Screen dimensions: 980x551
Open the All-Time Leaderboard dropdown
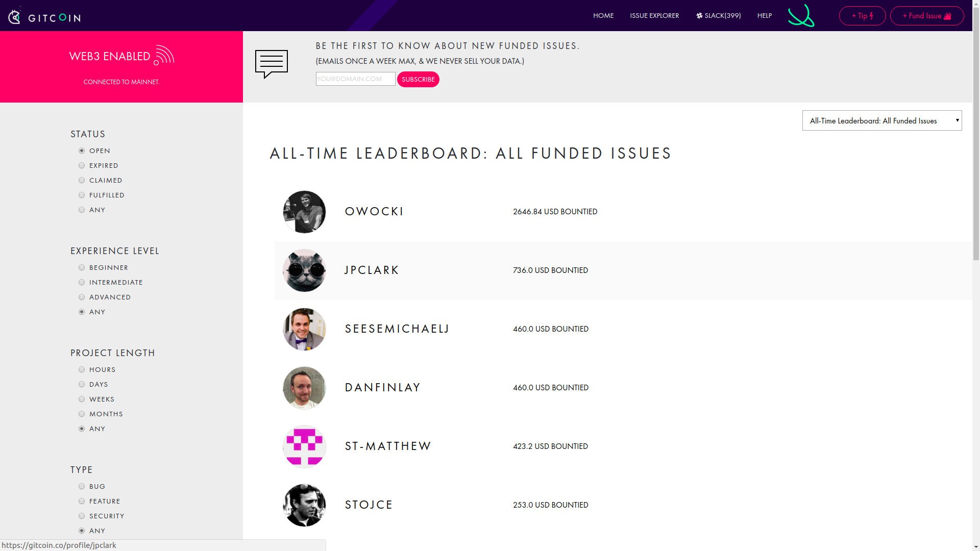coord(881,120)
